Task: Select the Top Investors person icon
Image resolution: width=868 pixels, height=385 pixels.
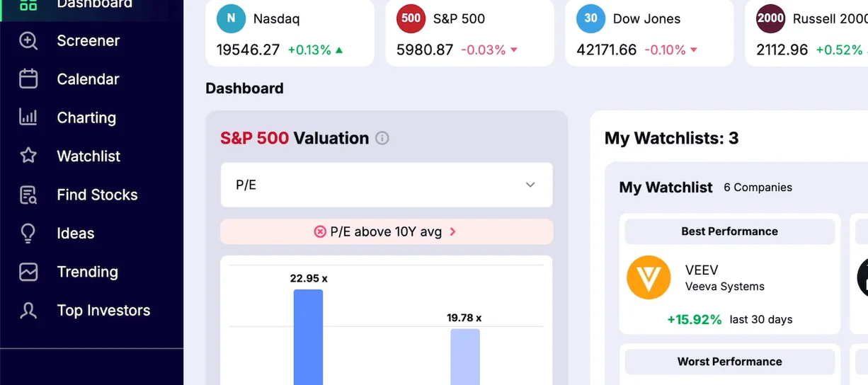Action: click(28, 310)
